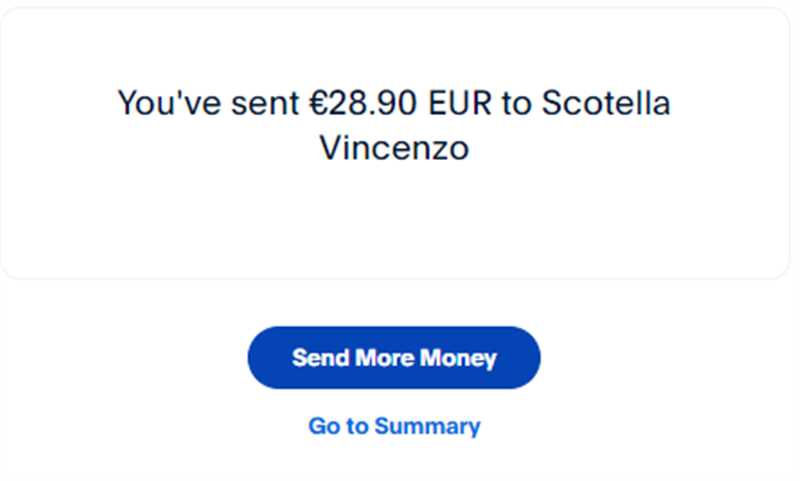This screenshot has height=481, width=800.
Task: Click the Send More Money button
Action: (394, 358)
